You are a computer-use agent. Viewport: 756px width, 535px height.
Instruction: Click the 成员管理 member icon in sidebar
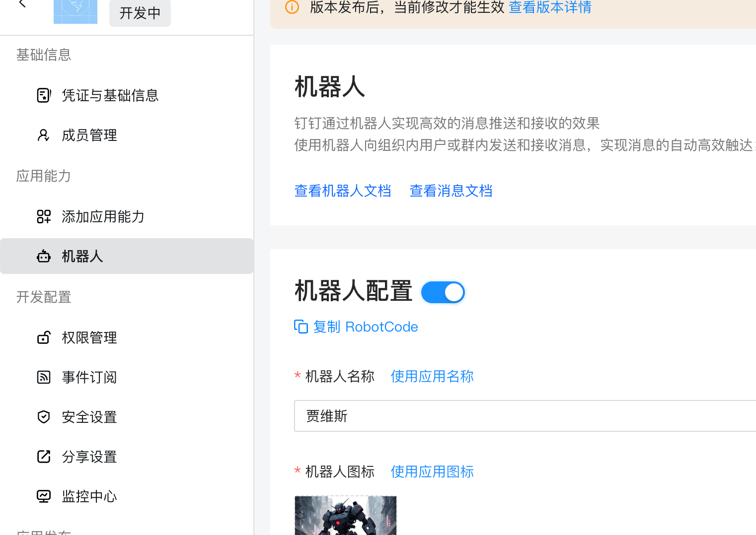44,135
